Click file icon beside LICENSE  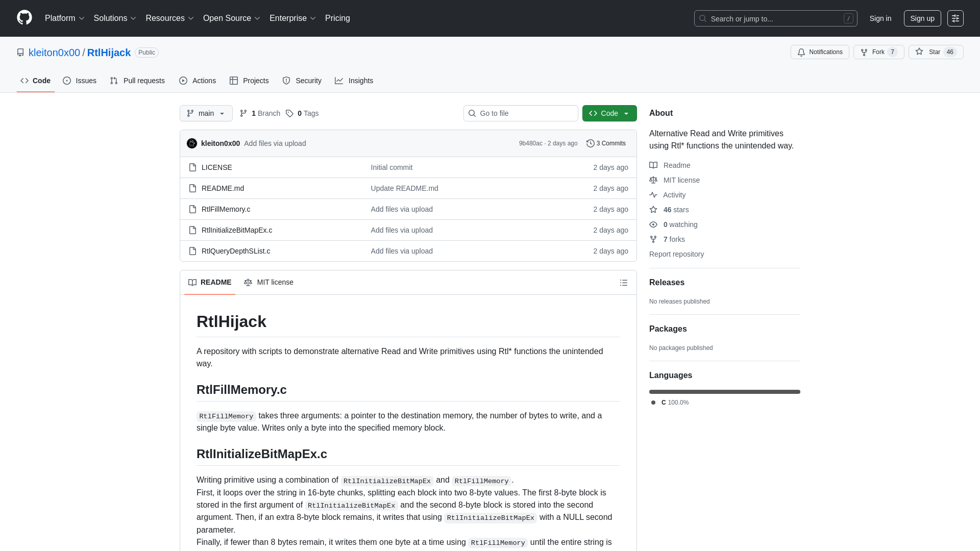(192, 167)
